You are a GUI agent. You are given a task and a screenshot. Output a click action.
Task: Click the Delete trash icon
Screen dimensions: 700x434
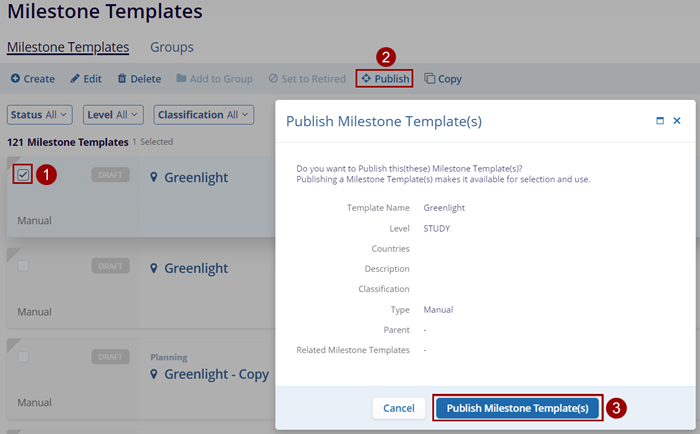(x=122, y=79)
